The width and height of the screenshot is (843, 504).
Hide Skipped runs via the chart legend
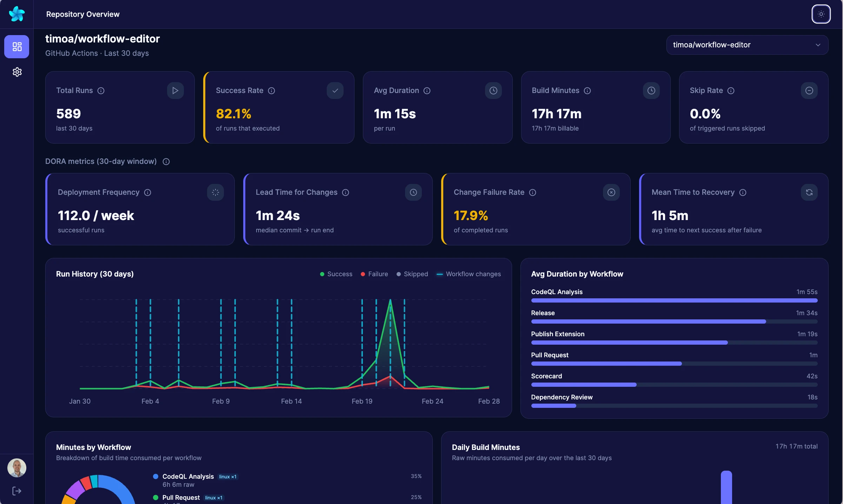412,274
